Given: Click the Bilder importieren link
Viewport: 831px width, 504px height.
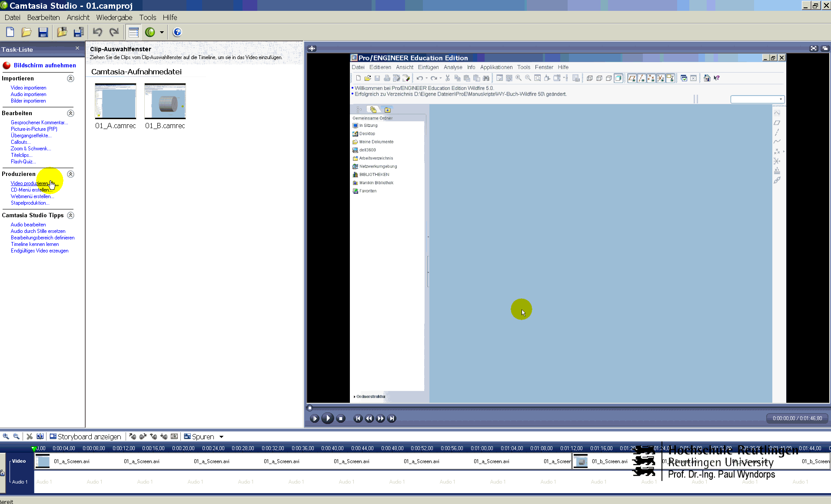Looking at the screenshot, I should 28,101.
